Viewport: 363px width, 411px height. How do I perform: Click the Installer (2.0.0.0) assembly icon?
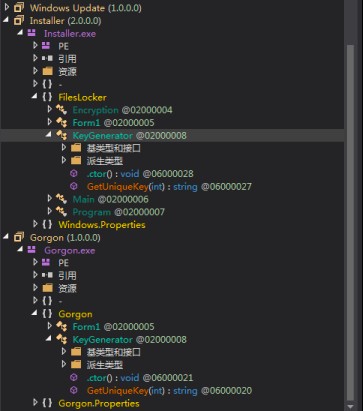click(19, 20)
